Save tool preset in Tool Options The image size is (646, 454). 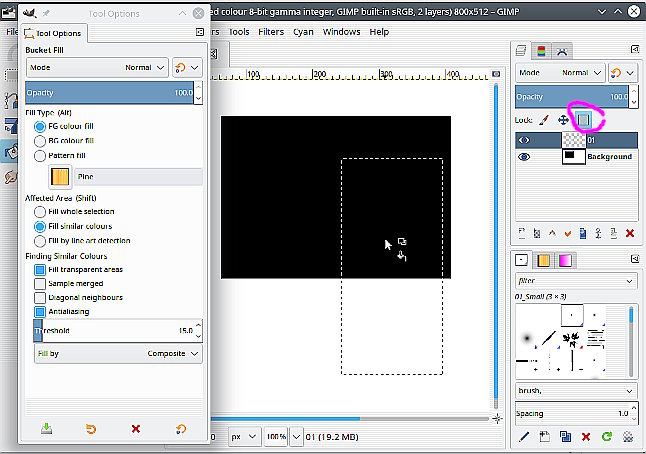[47, 428]
